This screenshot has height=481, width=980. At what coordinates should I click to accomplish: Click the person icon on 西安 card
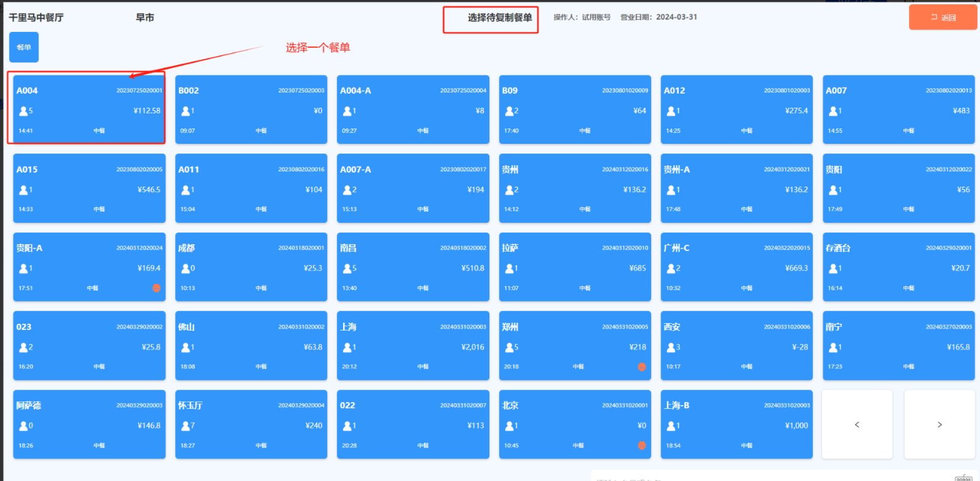pos(671,348)
